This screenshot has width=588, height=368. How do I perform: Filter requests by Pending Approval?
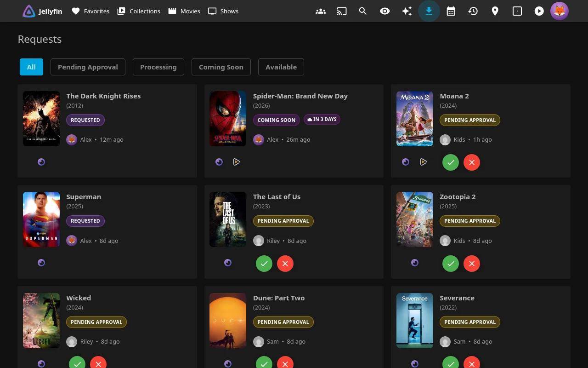tap(88, 67)
